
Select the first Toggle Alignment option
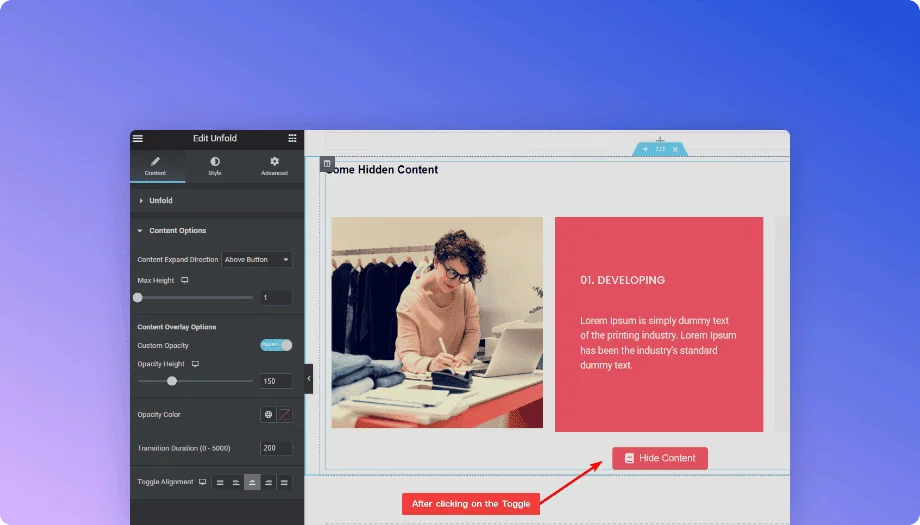point(220,482)
